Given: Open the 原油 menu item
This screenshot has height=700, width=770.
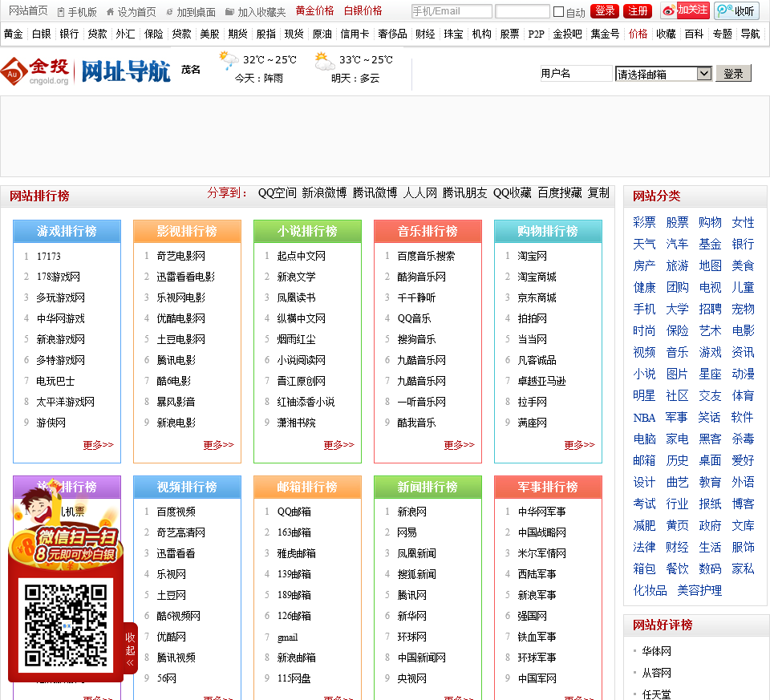Looking at the screenshot, I should coord(322,34).
